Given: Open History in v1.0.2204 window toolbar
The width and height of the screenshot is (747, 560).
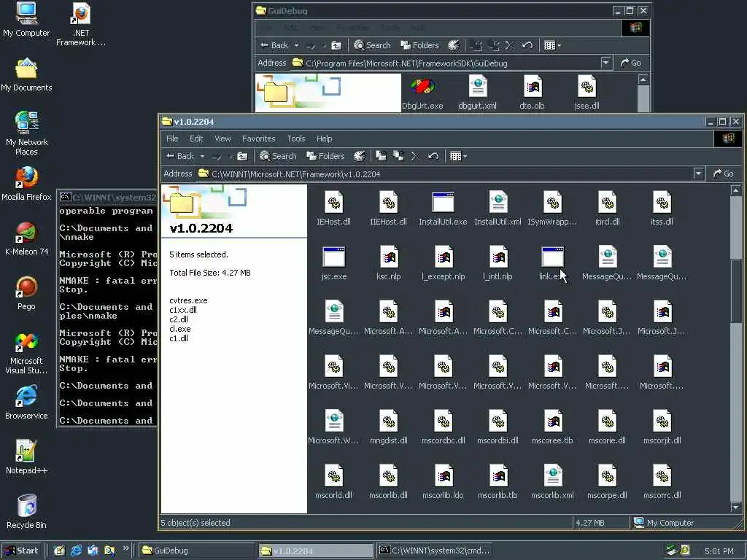Looking at the screenshot, I should coord(359,156).
